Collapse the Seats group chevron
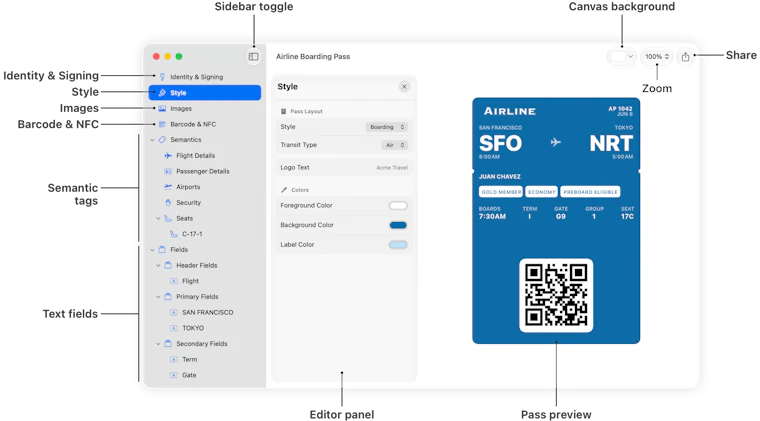Viewport: 760px width, 421px height. tap(158, 218)
